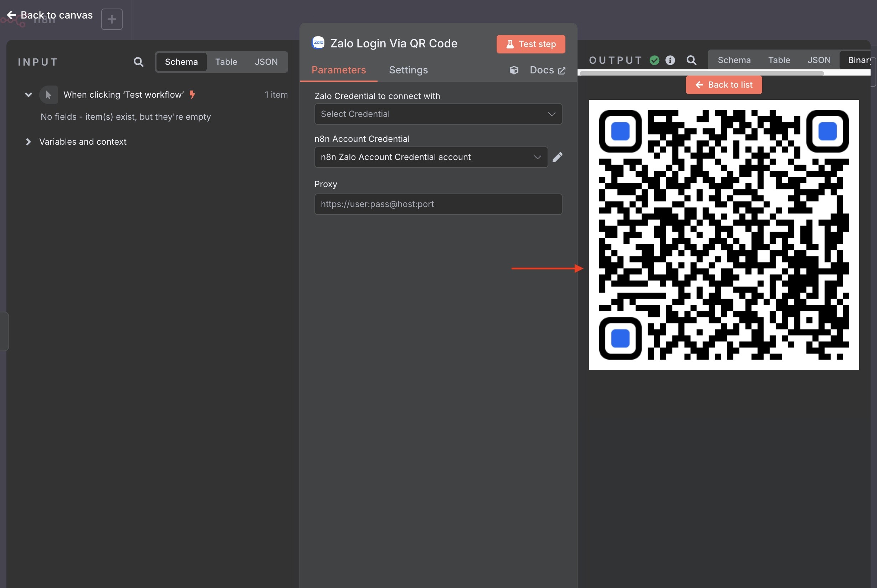The width and height of the screenshot is (877, 588).
Task: Focus the Proxy input field
Action: [438, 205]
